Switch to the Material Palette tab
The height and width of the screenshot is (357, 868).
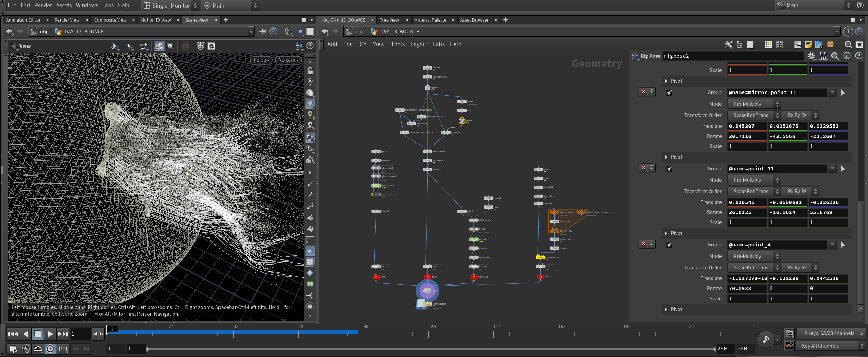tap(430, 20)
